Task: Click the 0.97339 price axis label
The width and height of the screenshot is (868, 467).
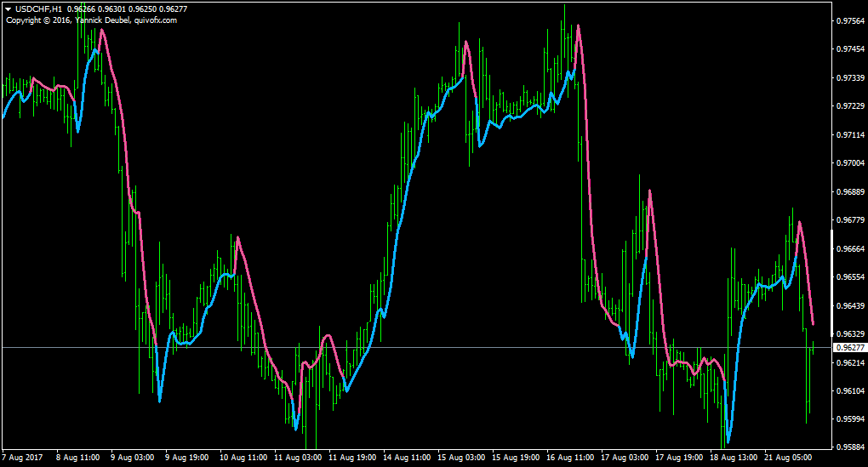Action: [850, 78]
